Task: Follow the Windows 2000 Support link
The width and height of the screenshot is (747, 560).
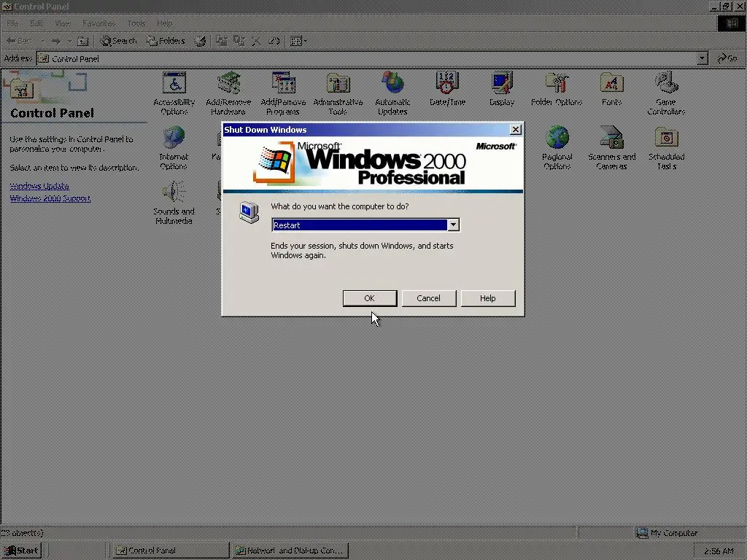Action: (x=50, y=198)
